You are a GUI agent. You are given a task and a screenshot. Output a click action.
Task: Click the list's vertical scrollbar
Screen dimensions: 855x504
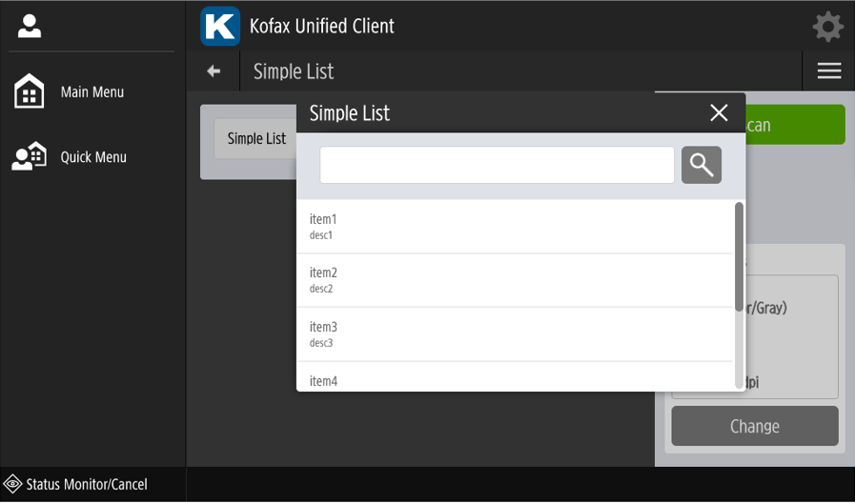pyautogui.click(x=740, y=257)
